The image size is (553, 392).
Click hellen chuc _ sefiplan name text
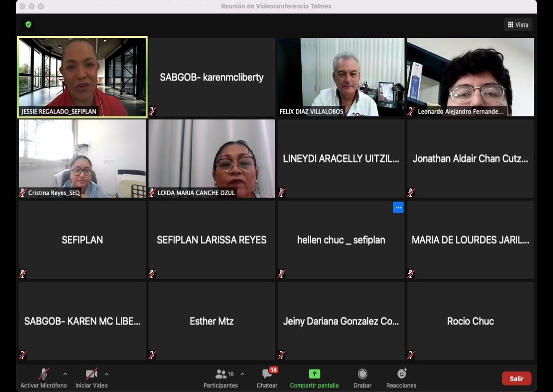(x=341, y=240)
